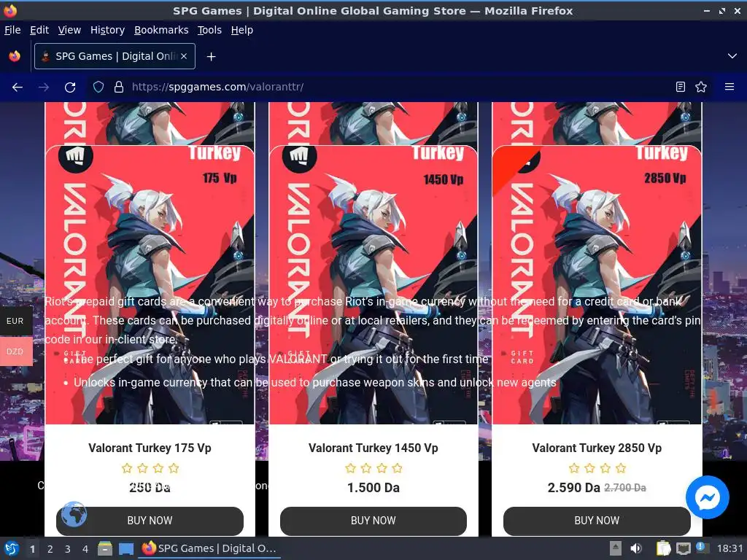Click the forward navigation arrow
The width and height of the screenshot is (747, 560).
point(44,87)
